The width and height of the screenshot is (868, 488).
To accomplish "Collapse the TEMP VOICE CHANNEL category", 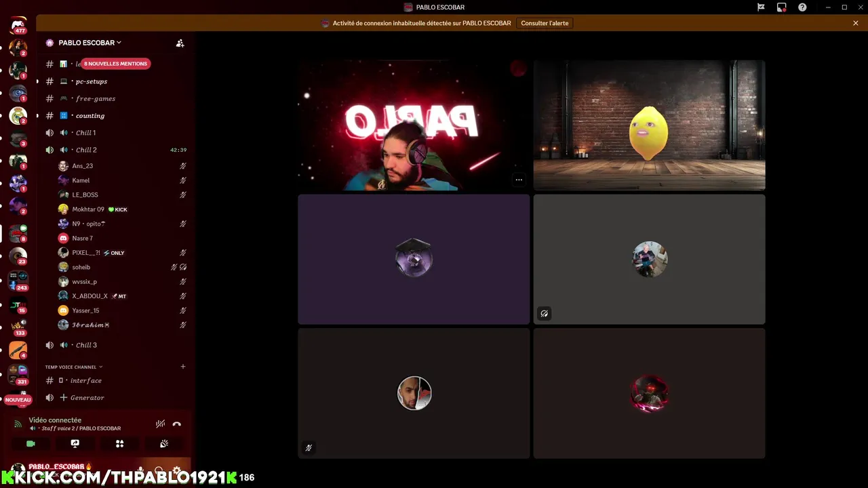I will [x=74, y=367].
